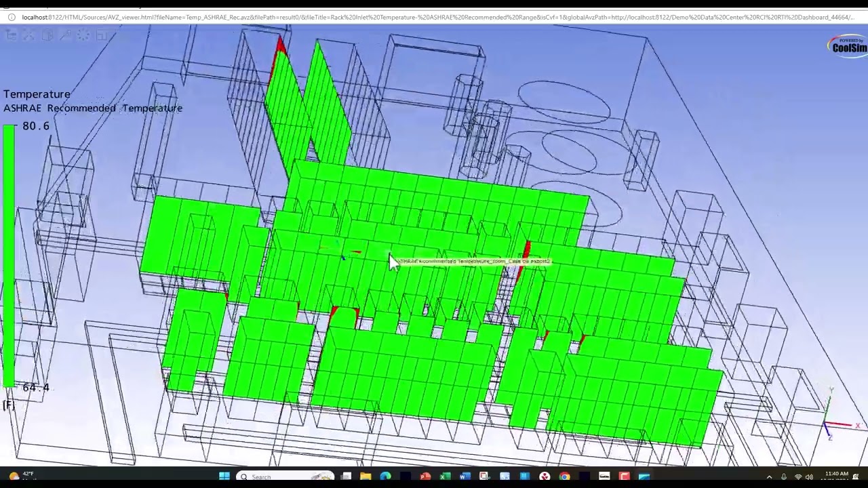868x488 pixels.
Task: Show hidden system tray icons chevron
Action: [x=769, y=477]
